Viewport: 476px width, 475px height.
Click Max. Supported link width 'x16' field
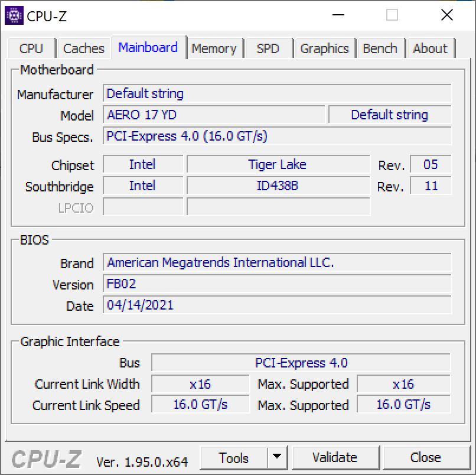pos(403,384)
